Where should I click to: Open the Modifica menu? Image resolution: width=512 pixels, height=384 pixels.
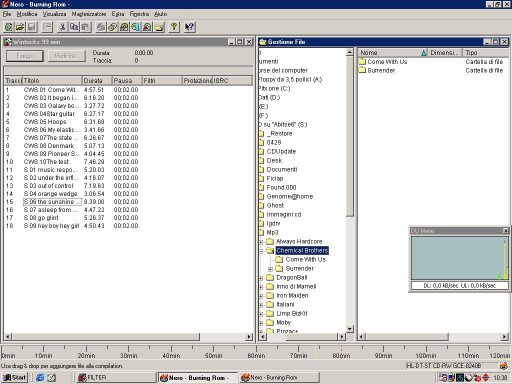[x=27, y=14]
